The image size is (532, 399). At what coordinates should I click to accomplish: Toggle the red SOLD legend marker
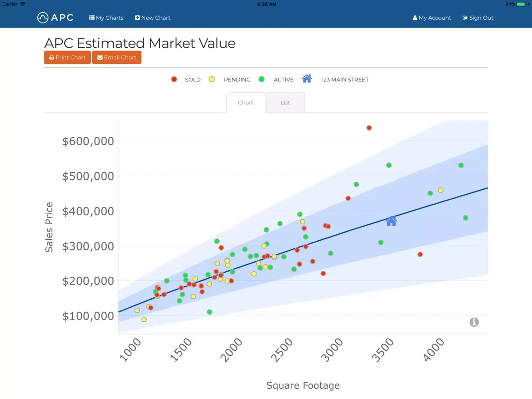click(174, 79)
